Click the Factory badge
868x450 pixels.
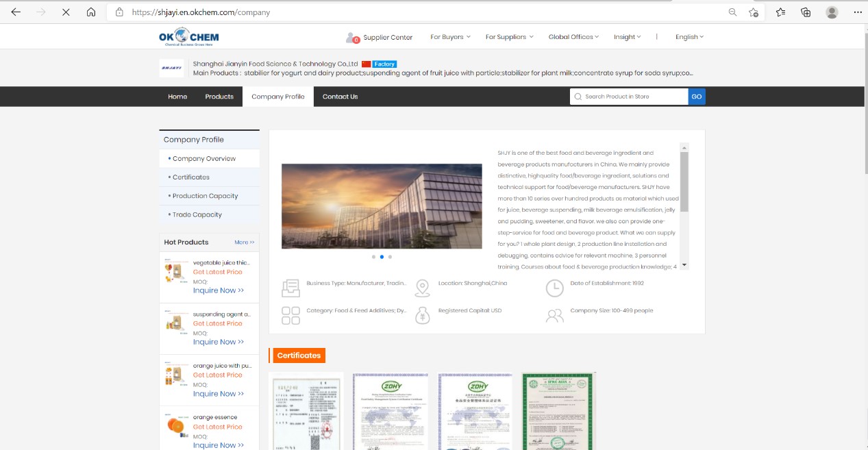click(385, 64)
